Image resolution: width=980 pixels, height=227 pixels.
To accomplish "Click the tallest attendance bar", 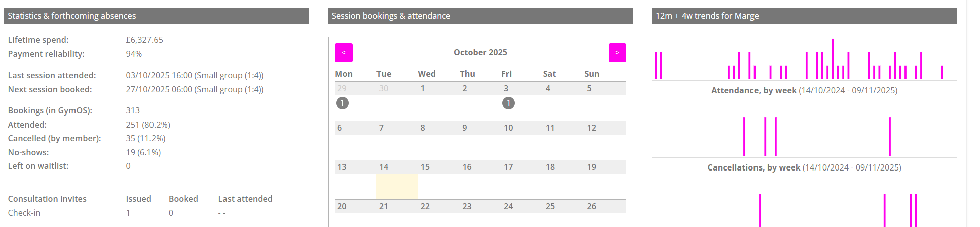I will 833,59.
